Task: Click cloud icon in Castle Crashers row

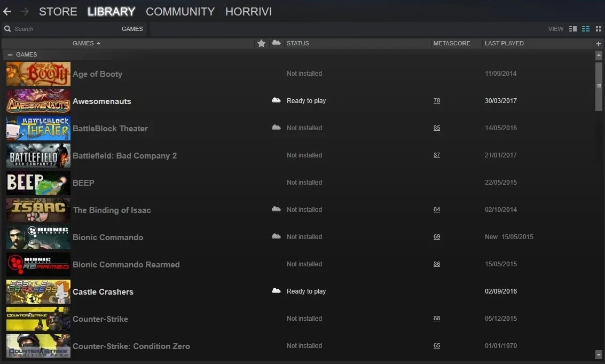Action: (276, 291)
